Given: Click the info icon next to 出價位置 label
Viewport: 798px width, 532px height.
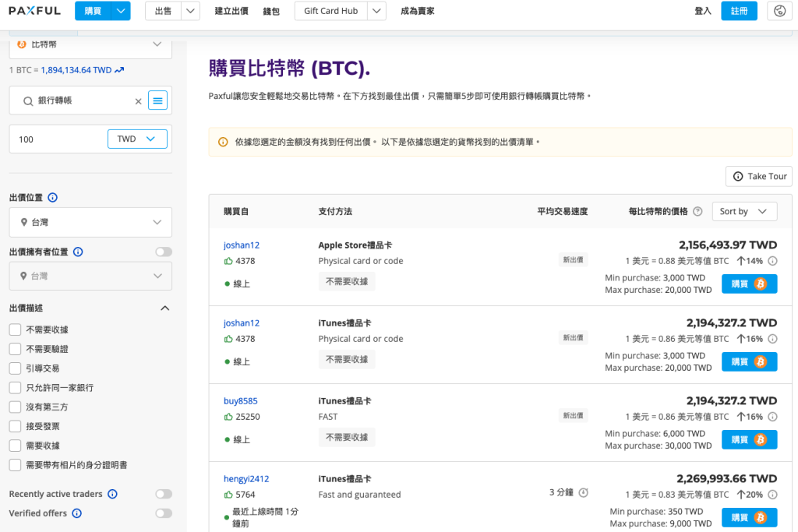Looking at the screenshot, I should 52,197.
